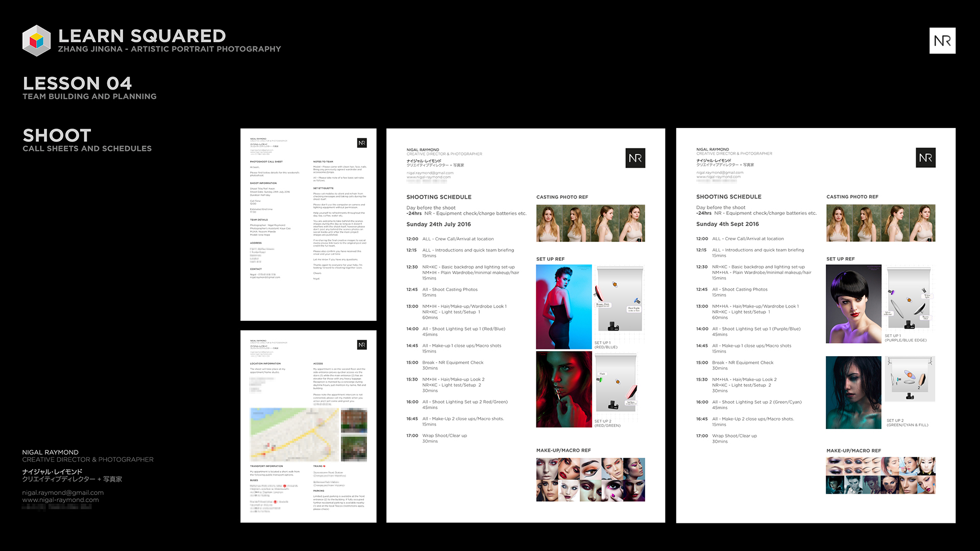Open the photoshoot call sheet page thumbnail
Screen dimensions: 980x551
tap(308, 224)
